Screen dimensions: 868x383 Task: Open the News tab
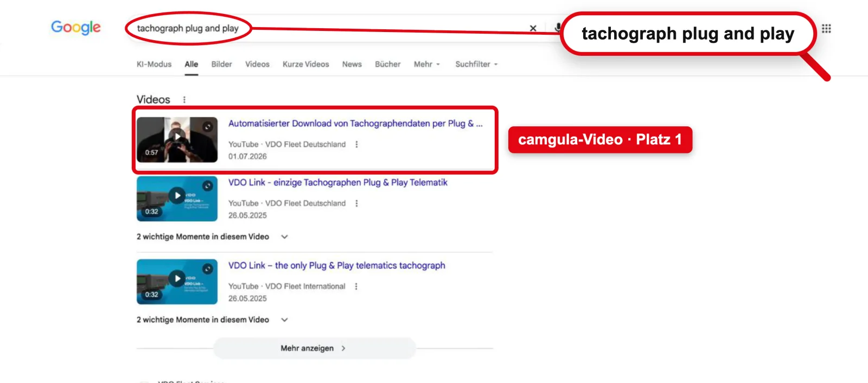coord(352,64)
